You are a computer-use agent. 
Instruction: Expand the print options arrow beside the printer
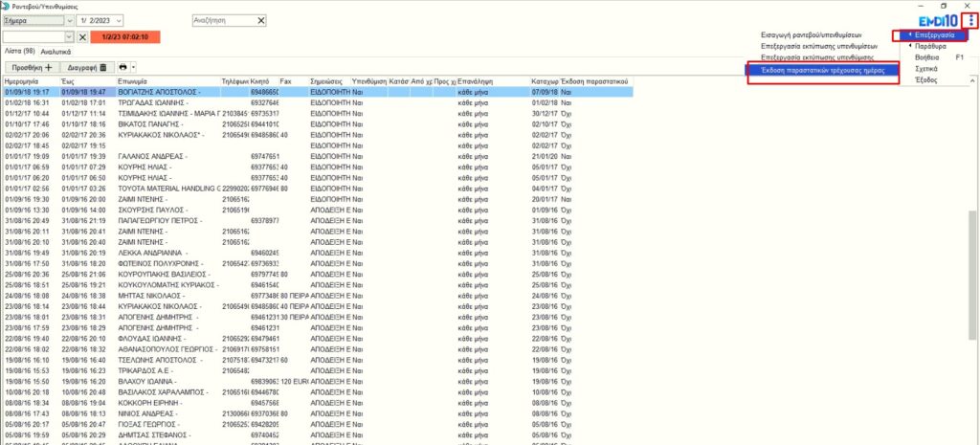pyautogui.click(x=134, y=67)
